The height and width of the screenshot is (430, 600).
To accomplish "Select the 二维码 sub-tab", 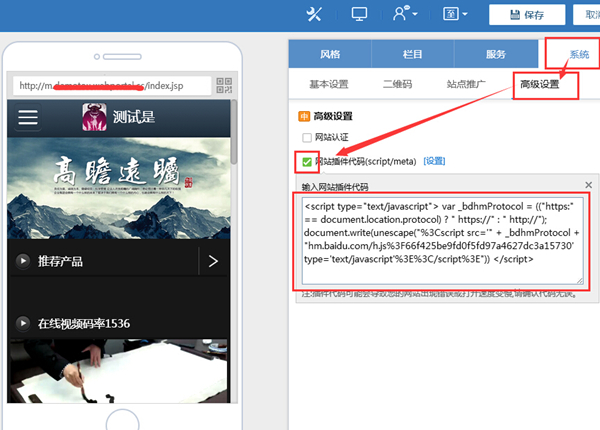I will click(x=397, y=85).
